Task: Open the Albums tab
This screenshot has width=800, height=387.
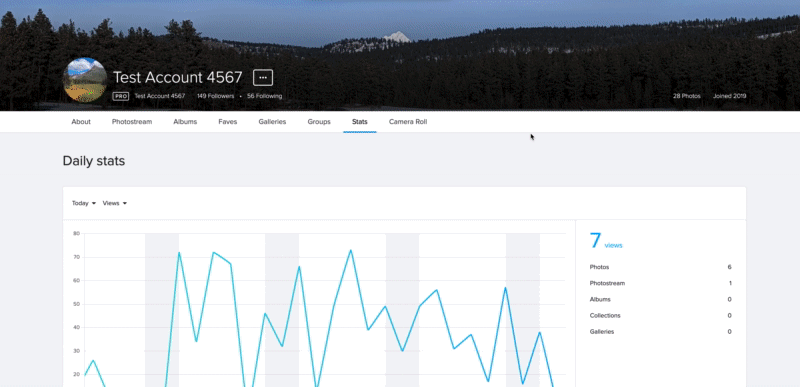Action: [185, 122]
